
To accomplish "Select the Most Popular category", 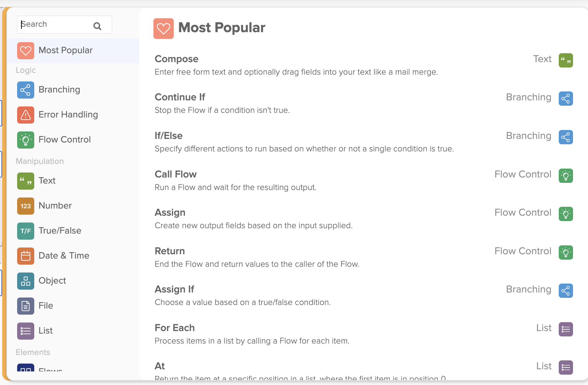I will pyautogui.click(x=66, y=50).
